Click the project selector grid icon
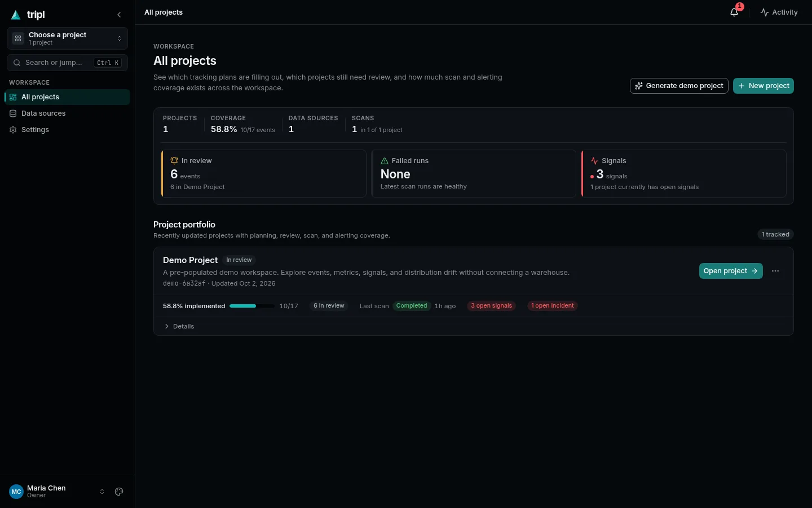The image size is (812, 508). tap(18, 38)
